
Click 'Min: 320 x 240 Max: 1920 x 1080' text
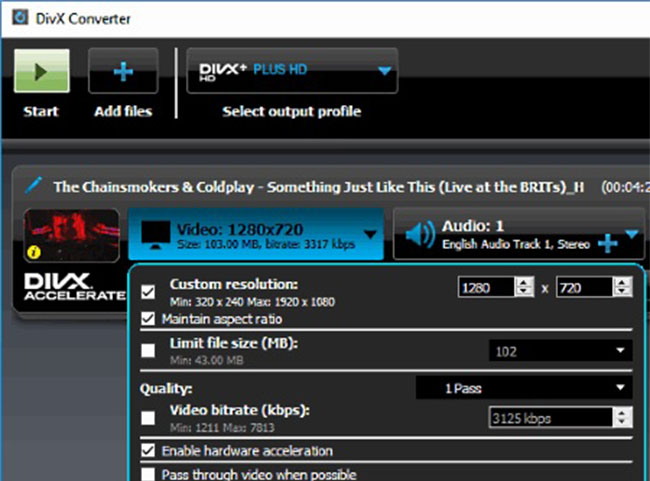(252, 302)
